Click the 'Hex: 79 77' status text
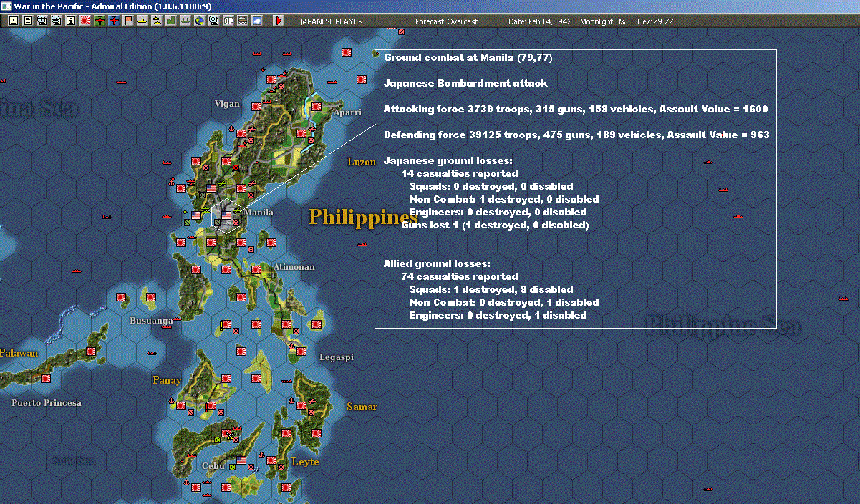 (654, 21)
